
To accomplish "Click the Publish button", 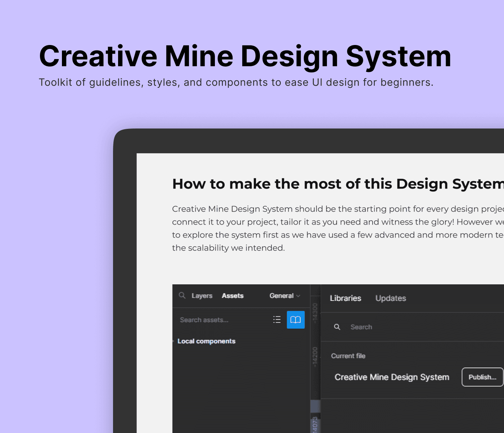I will click(482, 377).
